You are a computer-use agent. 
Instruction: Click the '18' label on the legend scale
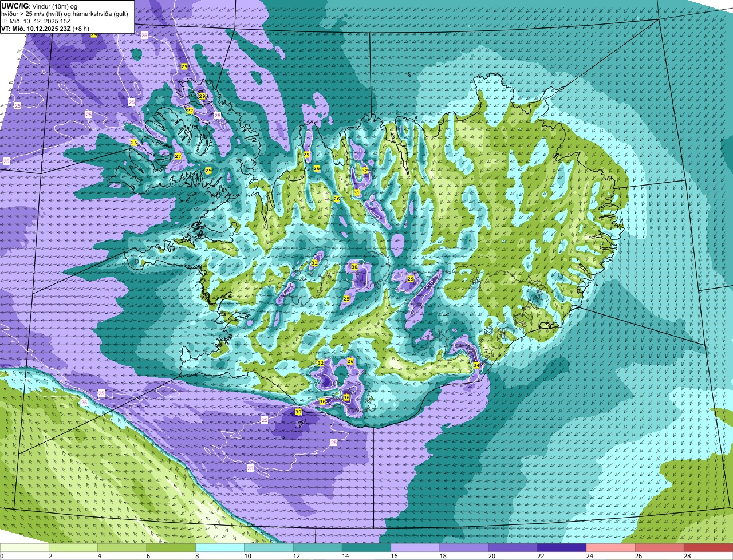[x=442, y=556]
